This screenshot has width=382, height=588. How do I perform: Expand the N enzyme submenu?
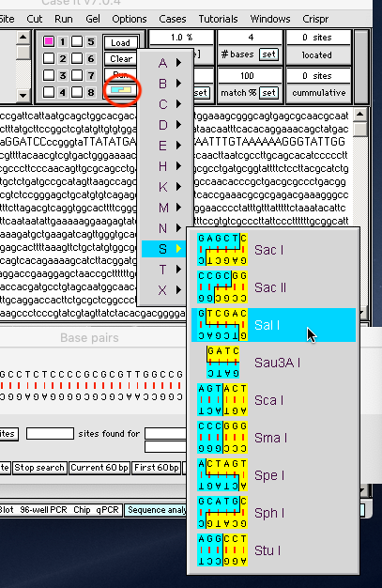(x=165, y=228)
